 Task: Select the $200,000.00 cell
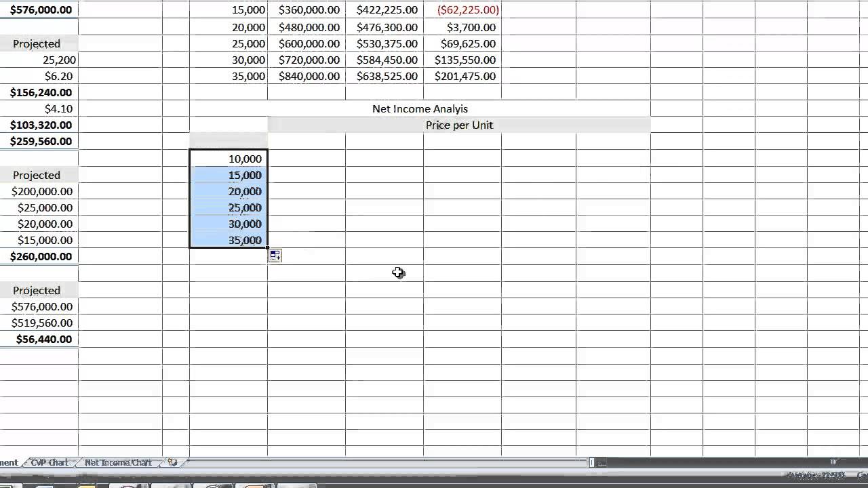(39, 191)
